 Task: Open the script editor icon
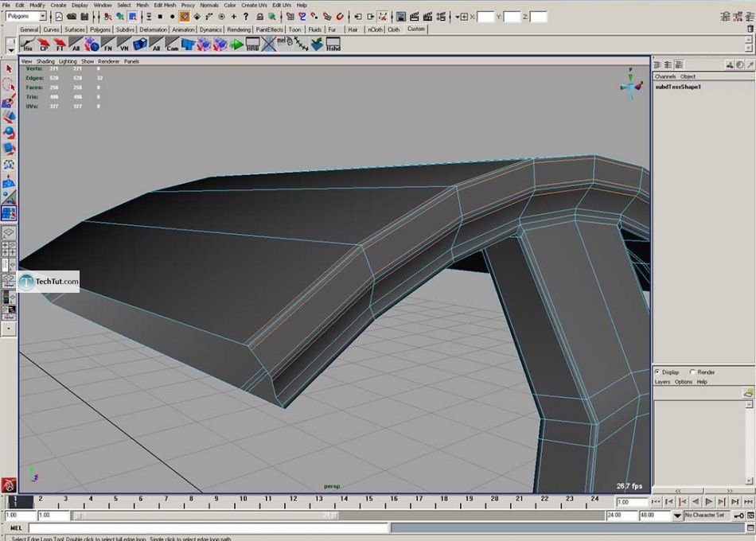click(x=749, y=527)
